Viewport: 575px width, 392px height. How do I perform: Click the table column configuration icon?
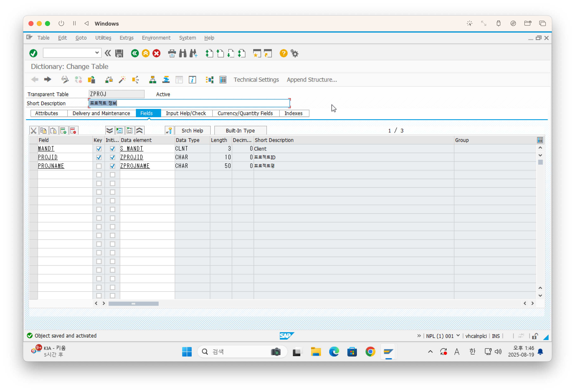[540, 140]
